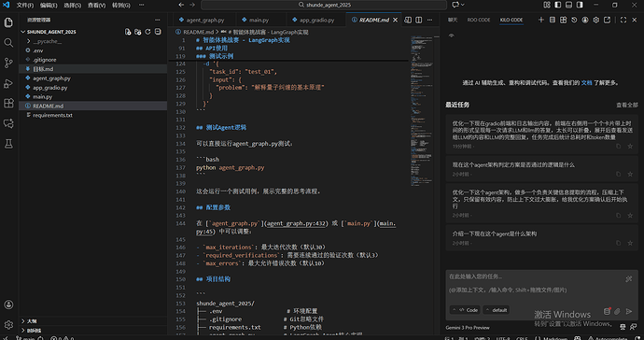Screen dimensions: 644x340
Task: Open the Explorer view in activity bar
Action: pyautogui.click(x=8, y=22)
